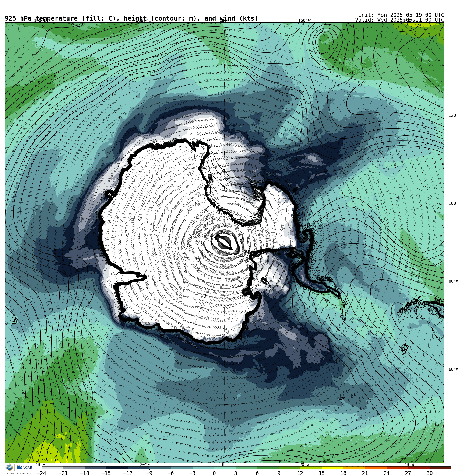Click the −9 colorbar tick label
Image resolution: width=458 pixels, height=476 pixels.
(149, 473)
